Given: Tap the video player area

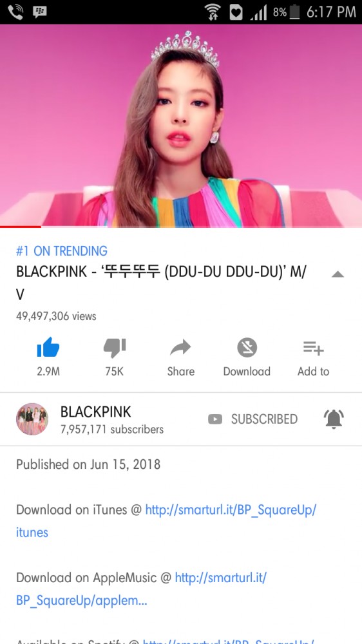Looking at the screenshot, I should click(x=181, y=126).
